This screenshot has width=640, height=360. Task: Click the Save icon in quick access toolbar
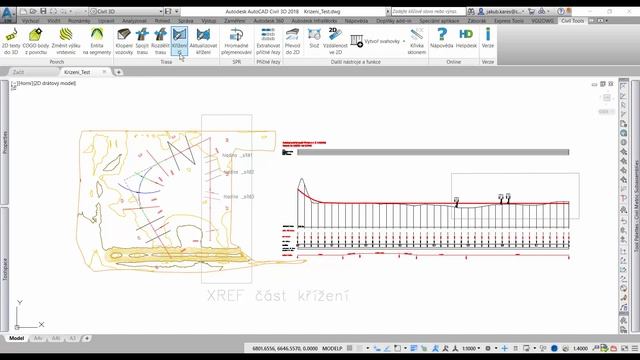coord(43,11)
